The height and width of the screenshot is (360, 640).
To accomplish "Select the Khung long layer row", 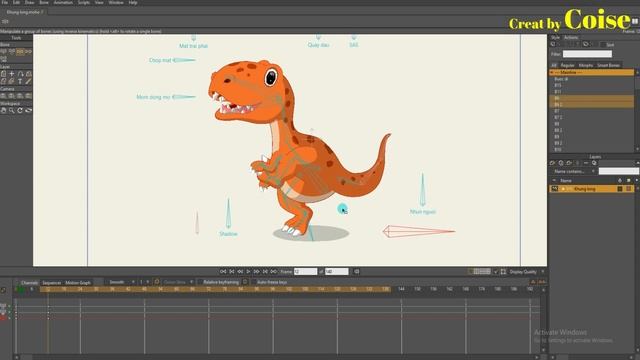I will click(592, 189).
